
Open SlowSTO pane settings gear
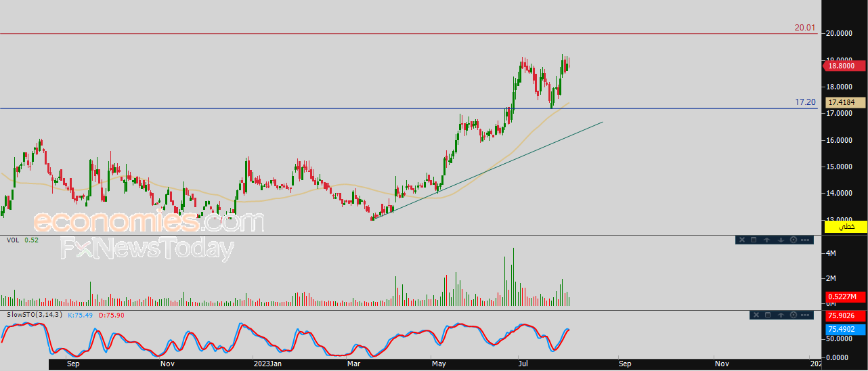pos(794,315)
